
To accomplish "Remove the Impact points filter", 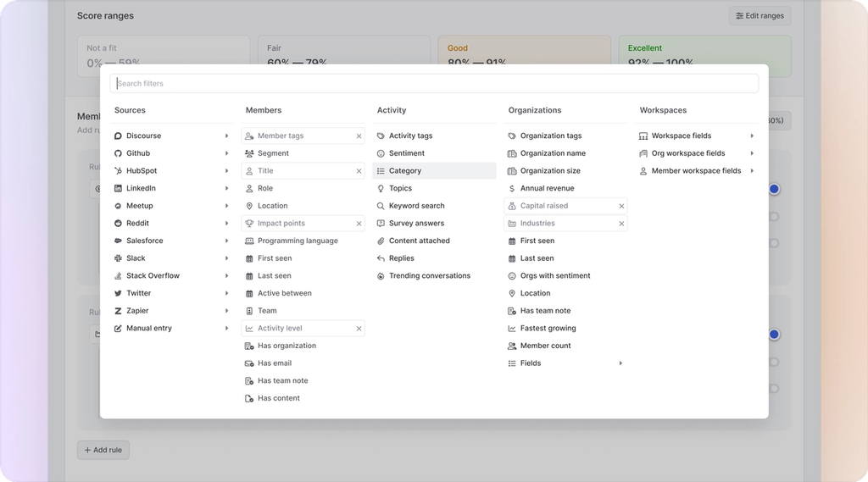I will 359,224.
